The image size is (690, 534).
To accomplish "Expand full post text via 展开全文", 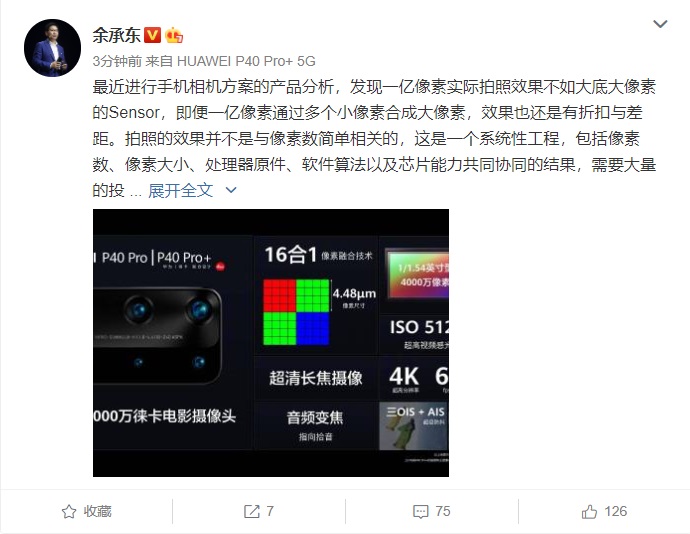I will (180, 191).
